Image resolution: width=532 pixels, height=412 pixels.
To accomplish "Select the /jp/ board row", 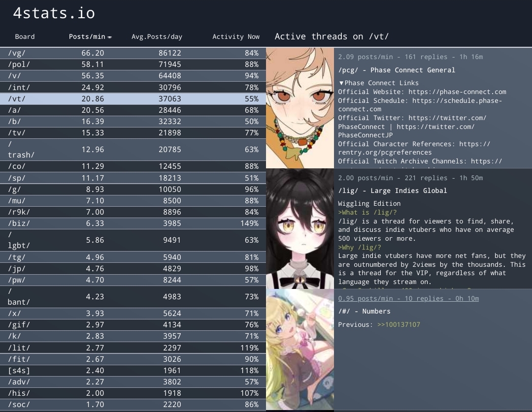I will click(x=133, y=269).
